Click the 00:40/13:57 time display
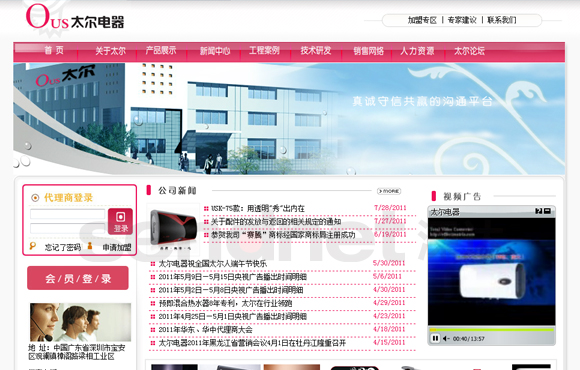The width and height of the screenshot is (580, 370). click(x=468, y=339)
